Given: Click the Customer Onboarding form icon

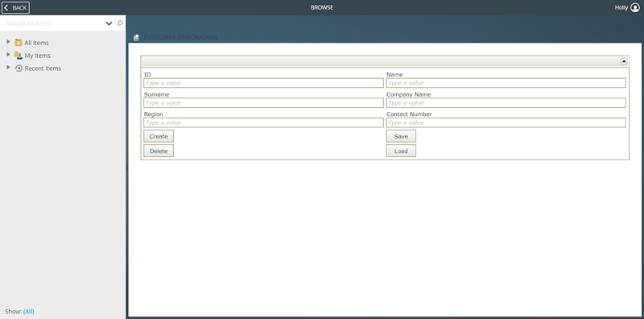Looking at the screenshot, I should 136,38.
